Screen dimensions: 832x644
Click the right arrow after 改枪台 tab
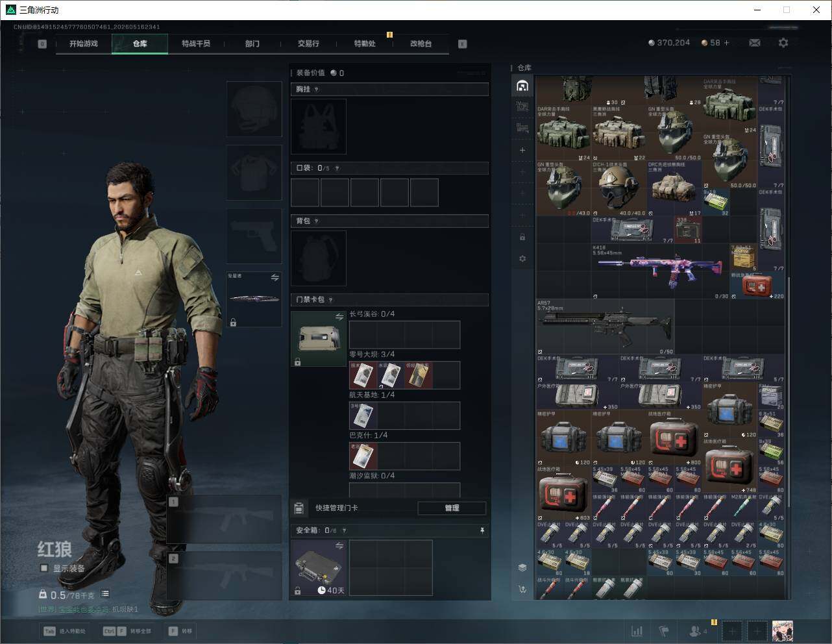462,44
